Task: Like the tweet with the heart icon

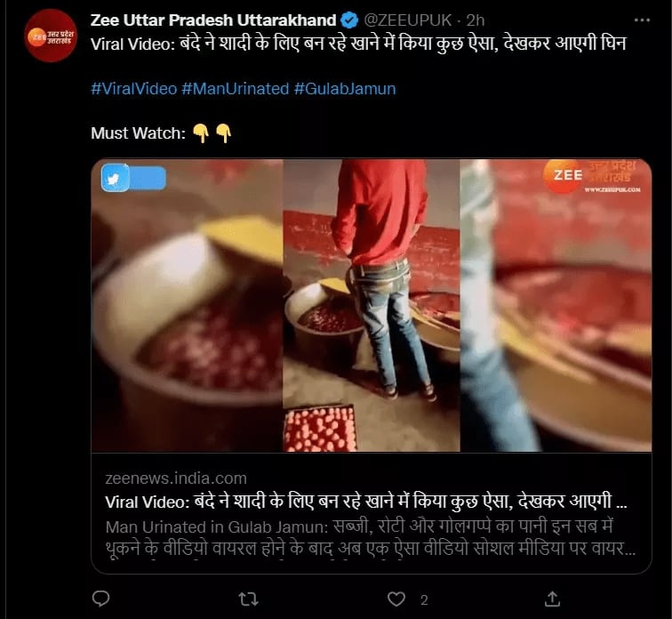Action: pyautogui.click(x=396, y=599)
